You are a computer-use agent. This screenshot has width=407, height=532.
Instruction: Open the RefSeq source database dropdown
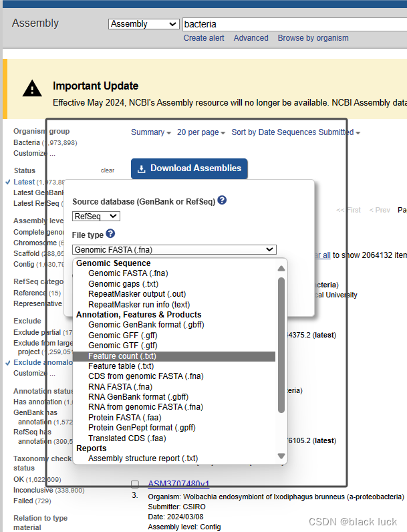click(96, 216)
